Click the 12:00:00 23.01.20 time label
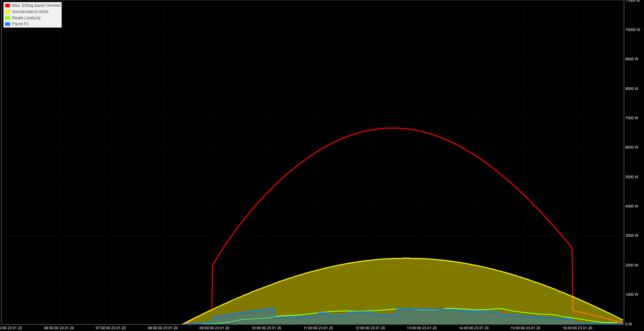Viewport: 644px width, 331px height. [x=370, y=328]
